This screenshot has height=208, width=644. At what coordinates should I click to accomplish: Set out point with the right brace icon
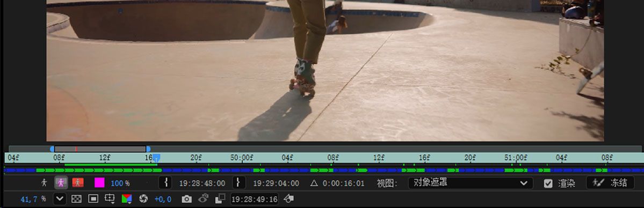tap(238, 183)
